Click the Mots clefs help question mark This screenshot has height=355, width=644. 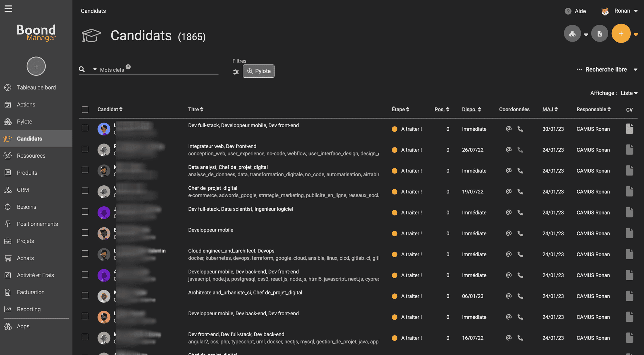[128, 67]
